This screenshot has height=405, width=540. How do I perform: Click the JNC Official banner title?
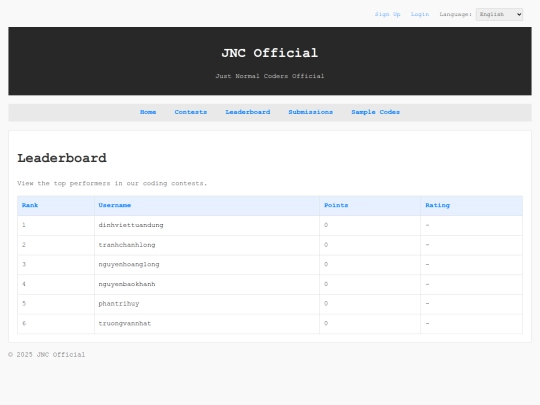point(270,53)
